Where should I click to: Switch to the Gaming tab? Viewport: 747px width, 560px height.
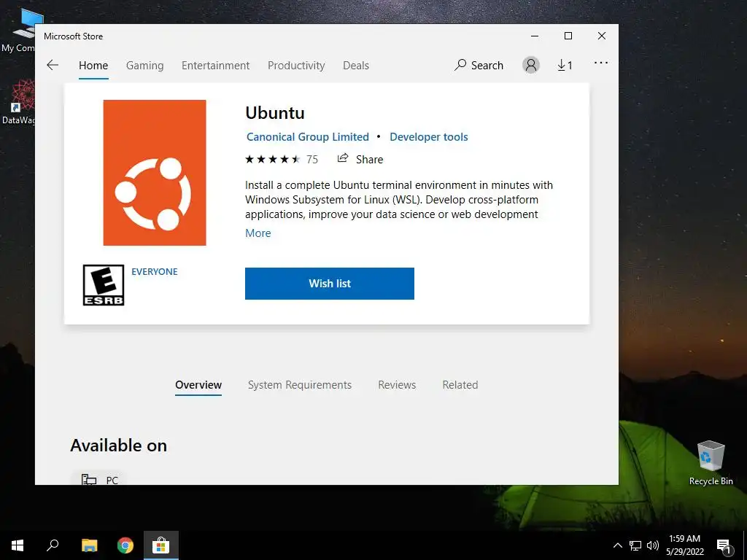click(x=145, y=65)
